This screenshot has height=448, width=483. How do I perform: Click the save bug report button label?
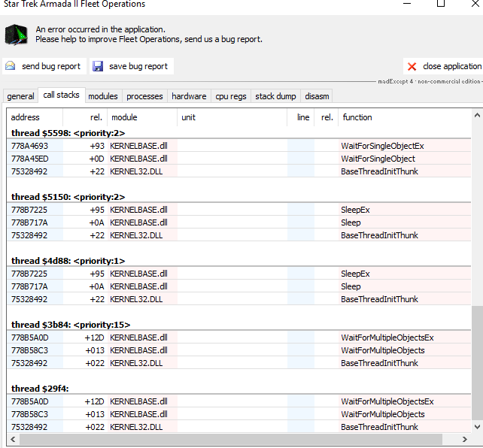pyautogui.click(x=138, y=66)
